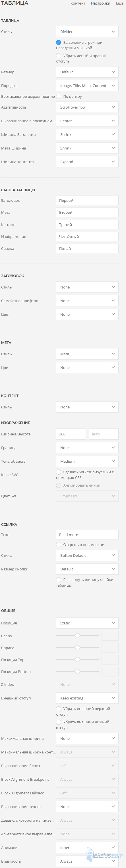Click the image height field showing auto

pos(104,434)
